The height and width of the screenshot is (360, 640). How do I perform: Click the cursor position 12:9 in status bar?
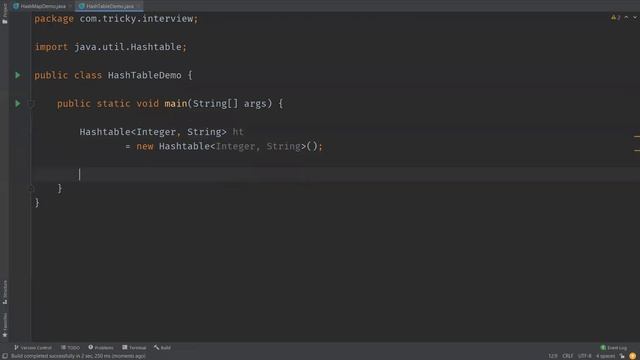(553, 356)
